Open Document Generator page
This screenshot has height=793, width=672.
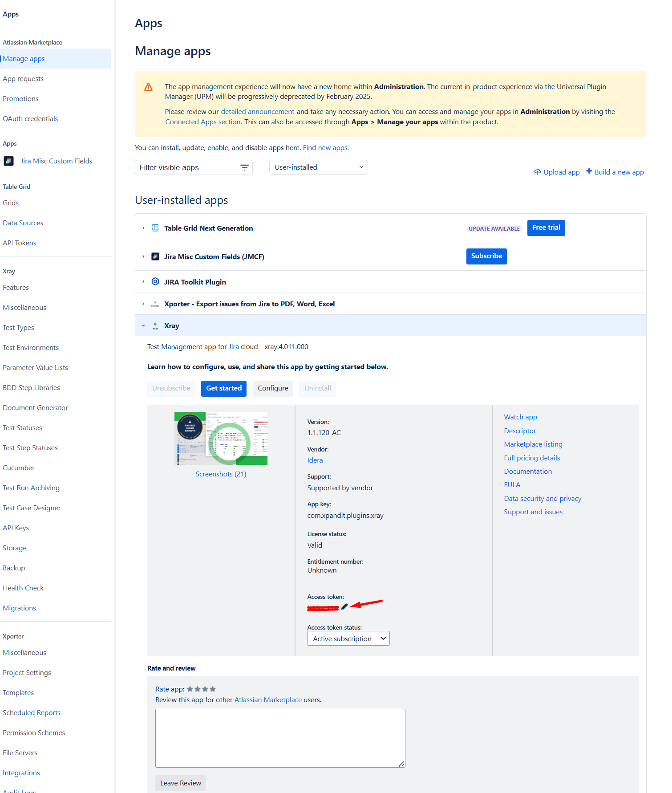(35, 407)
